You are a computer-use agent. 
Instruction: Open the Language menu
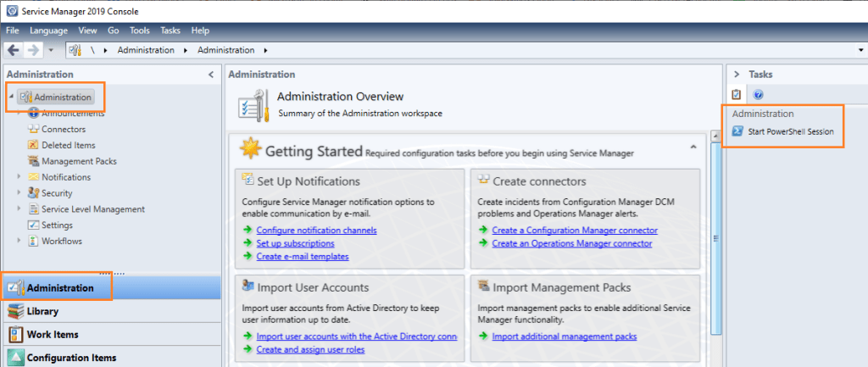(x=48, y=31)
